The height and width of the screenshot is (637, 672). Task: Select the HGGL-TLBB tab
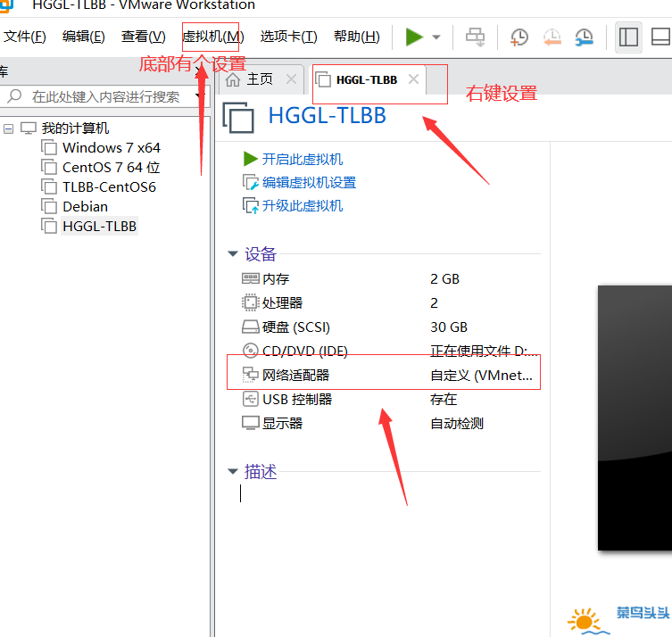tap(367, 80)
